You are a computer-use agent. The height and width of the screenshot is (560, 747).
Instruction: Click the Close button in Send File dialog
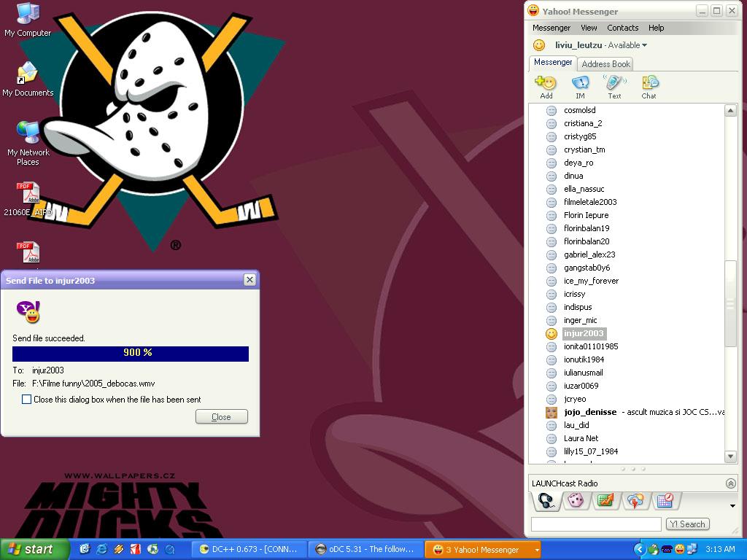coord(222,416)
